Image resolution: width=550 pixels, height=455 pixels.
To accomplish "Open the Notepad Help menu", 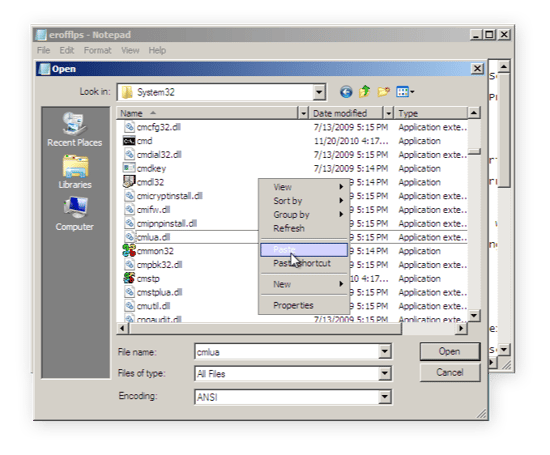I will pyautogui.click(x=157, y=50).
